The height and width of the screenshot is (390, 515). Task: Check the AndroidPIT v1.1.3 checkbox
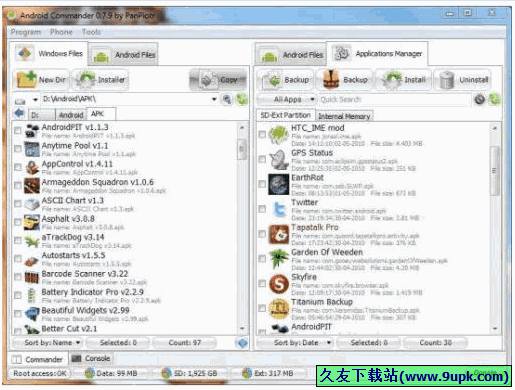(x=18, y=131)
